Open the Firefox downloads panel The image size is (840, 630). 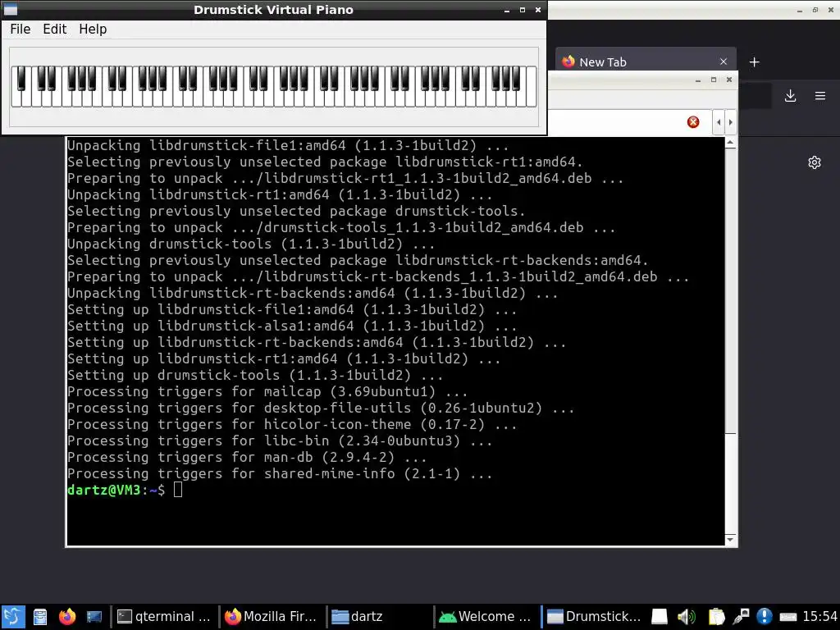point(790,96)
